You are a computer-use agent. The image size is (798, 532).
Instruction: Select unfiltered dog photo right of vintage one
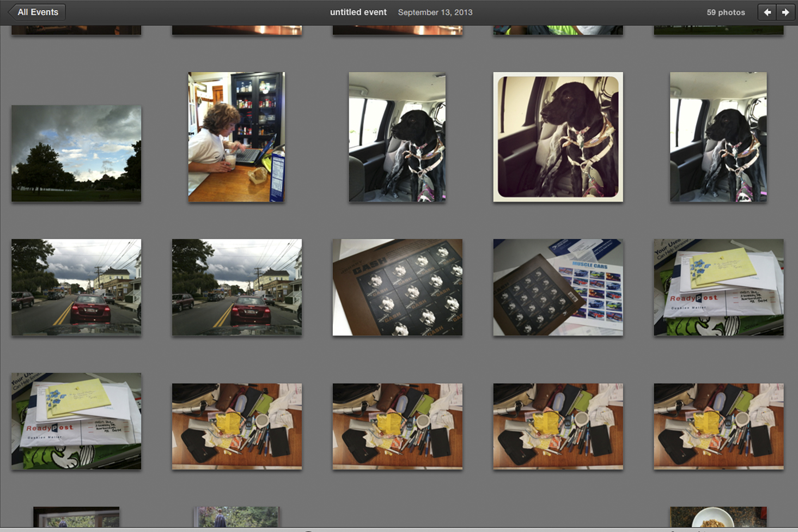(x=718, y=137)
